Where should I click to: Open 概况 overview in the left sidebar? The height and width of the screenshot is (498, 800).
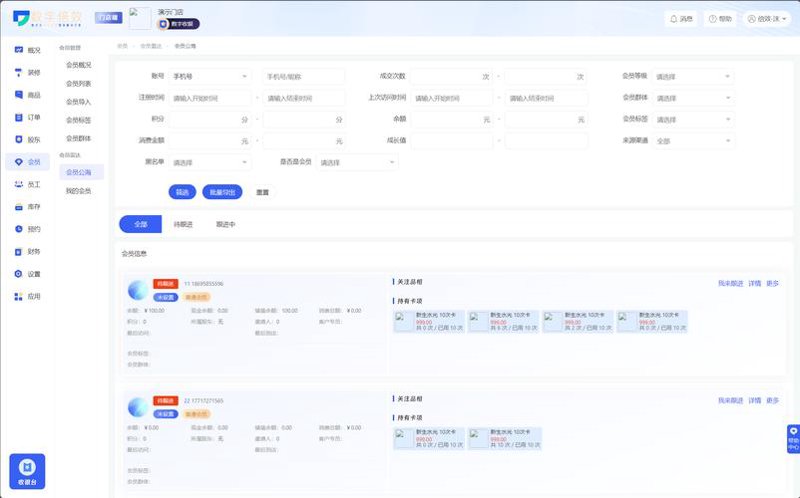point(27,50)
